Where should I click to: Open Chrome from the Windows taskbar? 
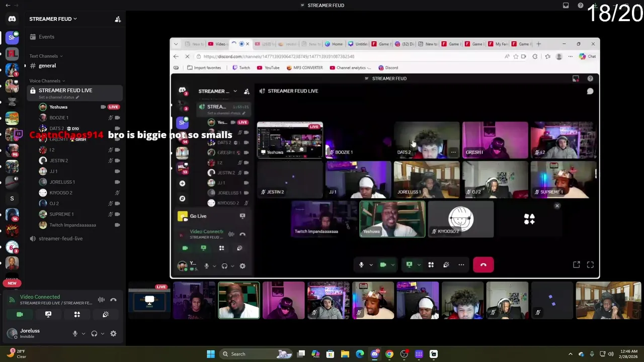click(x=389, y=354)
